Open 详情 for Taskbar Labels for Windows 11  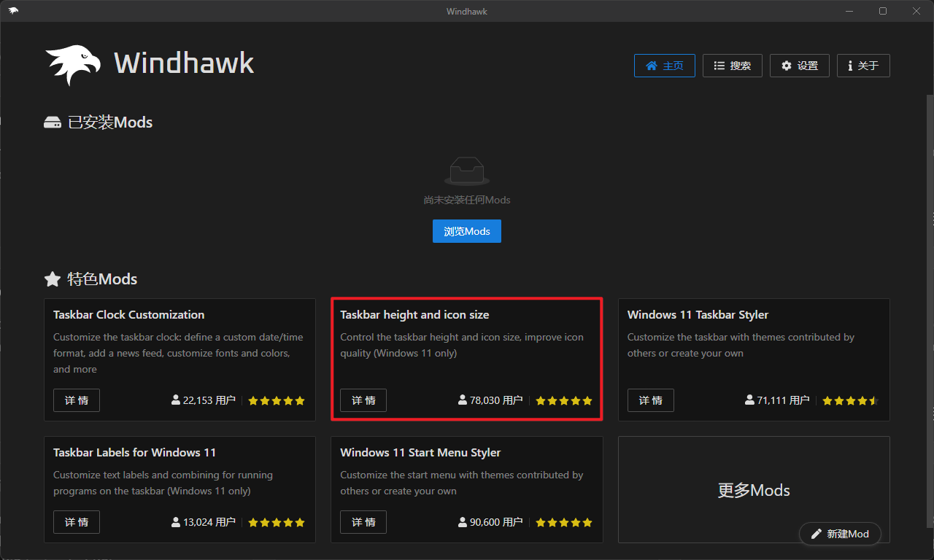pyautogui.click(x=77, y=522)
